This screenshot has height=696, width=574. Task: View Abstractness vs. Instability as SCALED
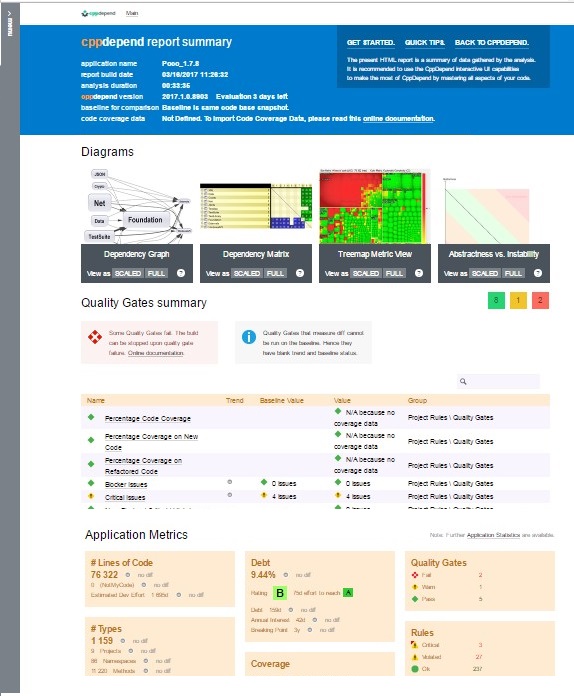click(485, 273)
